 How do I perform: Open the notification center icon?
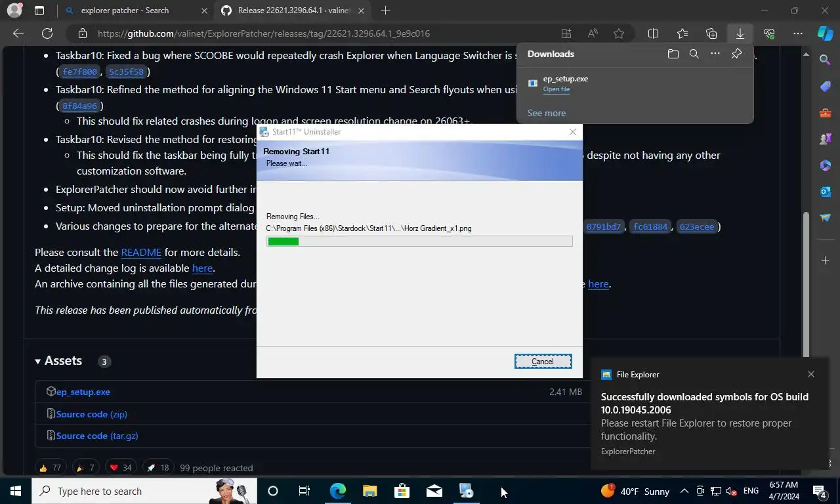click(820, 491)
